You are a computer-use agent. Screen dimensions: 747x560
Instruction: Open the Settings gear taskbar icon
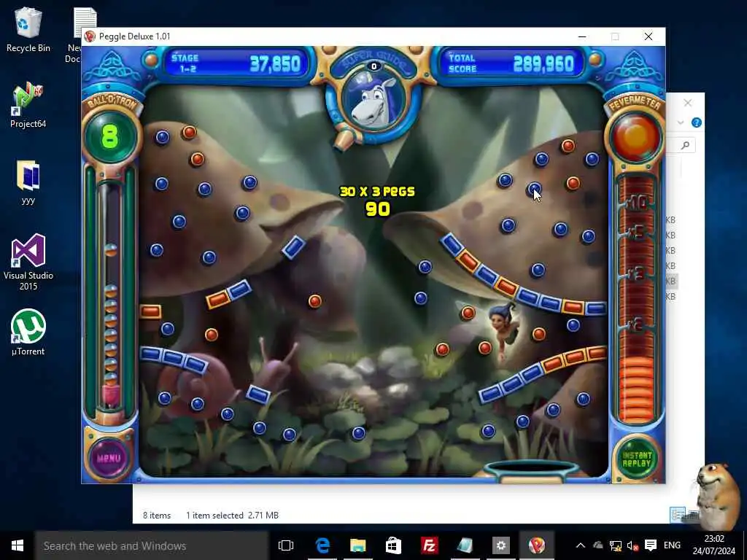coord(500,545)
